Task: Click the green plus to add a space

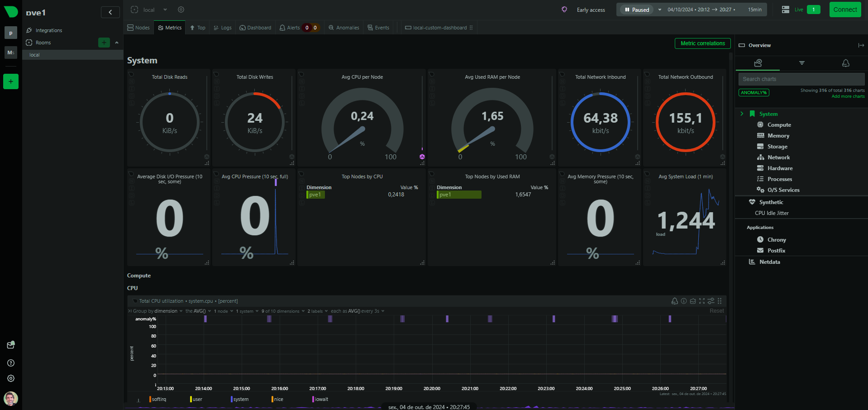Action: click(11, 81)
